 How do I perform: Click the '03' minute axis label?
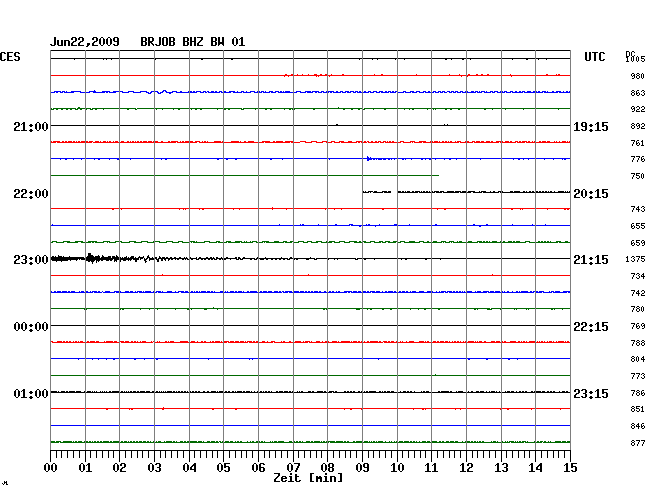tap(154, 467)
